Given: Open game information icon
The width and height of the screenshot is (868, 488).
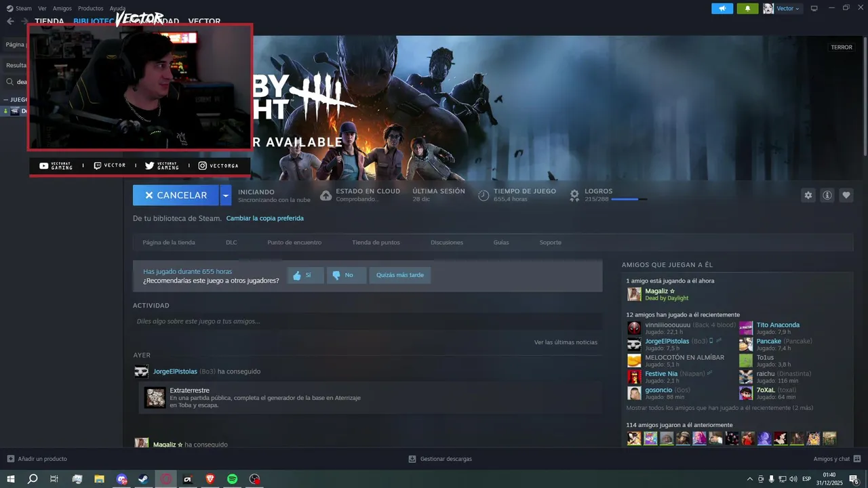Looking at the screenshot, I should tap(827, 195).
